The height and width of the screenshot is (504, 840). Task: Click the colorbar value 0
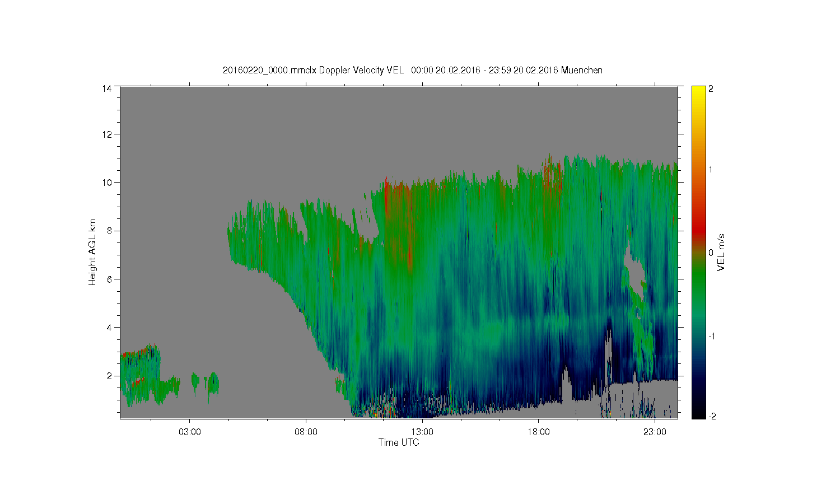coord(711,253)
